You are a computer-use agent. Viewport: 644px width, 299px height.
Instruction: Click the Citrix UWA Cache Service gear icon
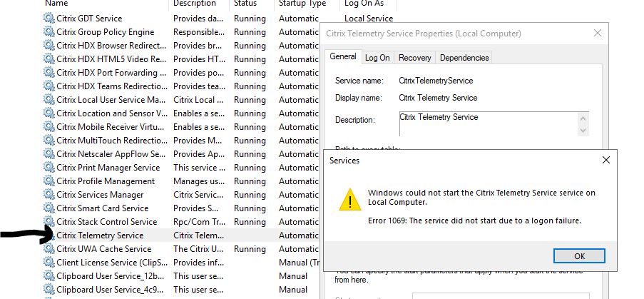click(x=49, y=249)
